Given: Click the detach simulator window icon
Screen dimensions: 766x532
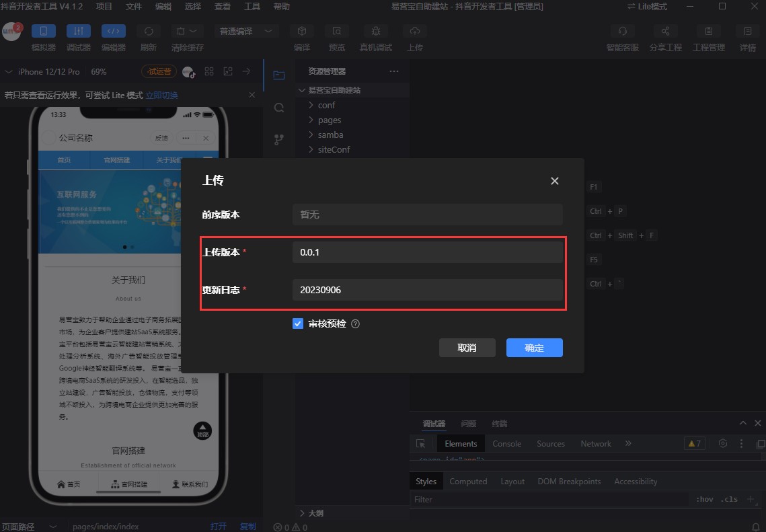Looking at the screenshot, I should 228,71.
